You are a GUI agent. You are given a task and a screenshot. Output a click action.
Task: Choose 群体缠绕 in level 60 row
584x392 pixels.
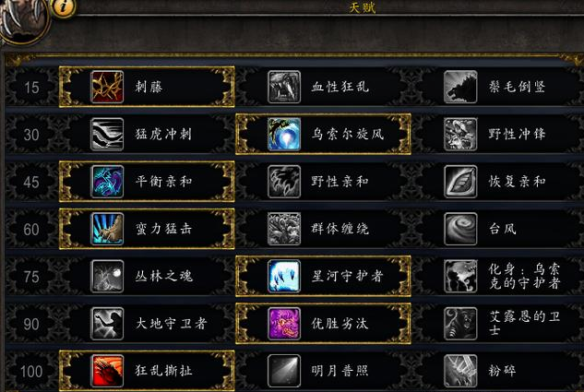coord(323,229)
